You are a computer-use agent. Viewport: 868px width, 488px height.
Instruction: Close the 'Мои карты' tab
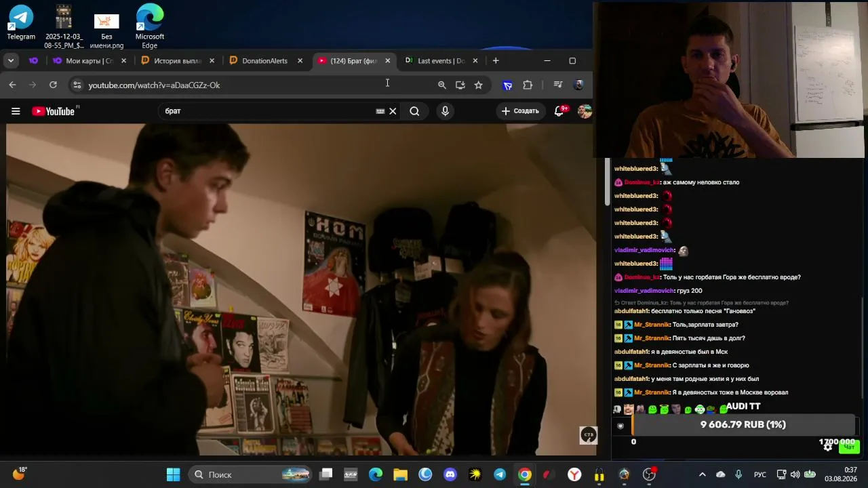point(123,61)
